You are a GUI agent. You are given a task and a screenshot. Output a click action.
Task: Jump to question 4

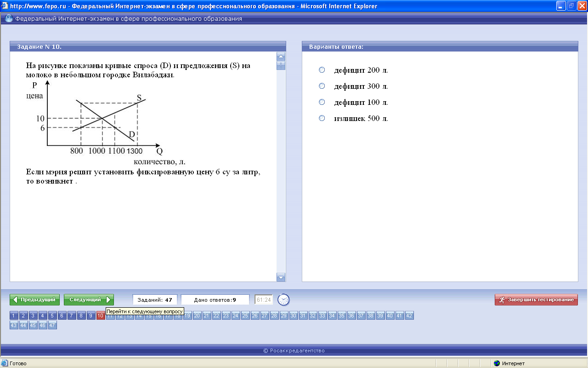coord(43,316)
